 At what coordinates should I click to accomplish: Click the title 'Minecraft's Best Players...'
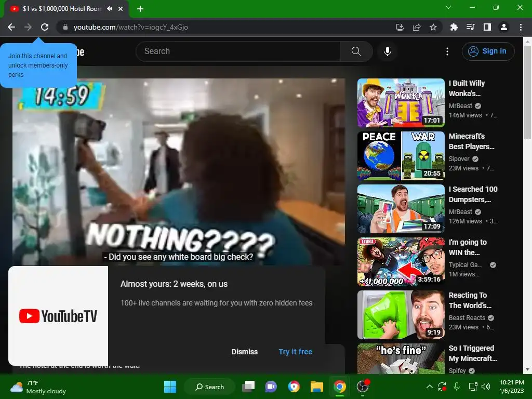(x=471, y=141)
